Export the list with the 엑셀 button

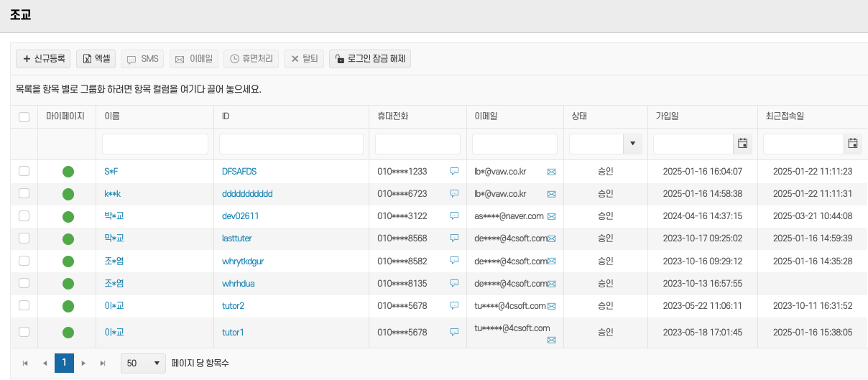tap(96, 59)
